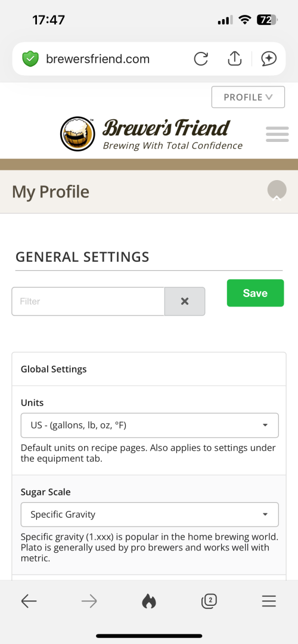Screen dimensions: 298x644
Task: Open browser menu in bottom bar
Action: [269, 601]
